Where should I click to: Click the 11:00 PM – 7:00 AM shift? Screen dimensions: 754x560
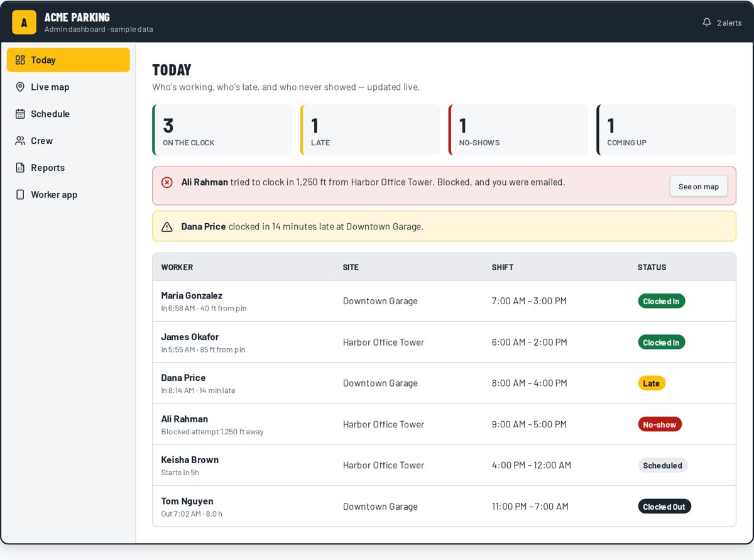coord(530,507)
